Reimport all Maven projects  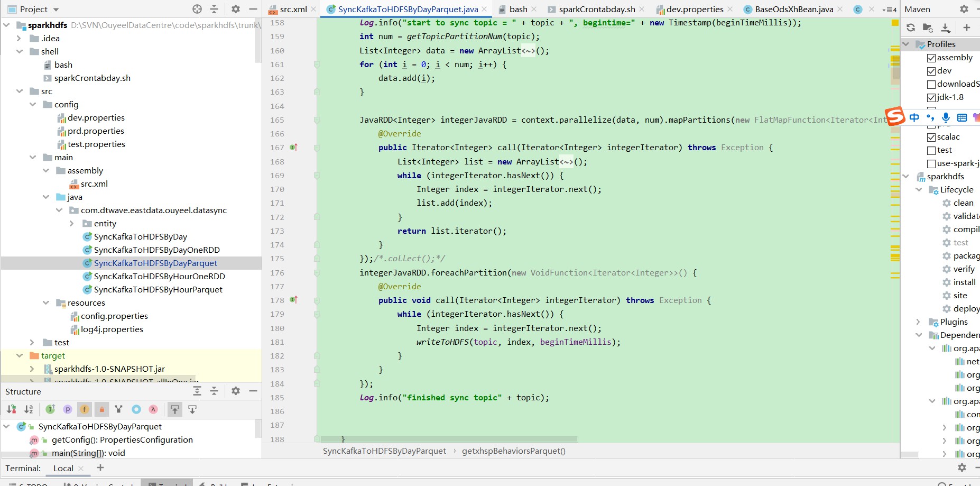point(911,27)
